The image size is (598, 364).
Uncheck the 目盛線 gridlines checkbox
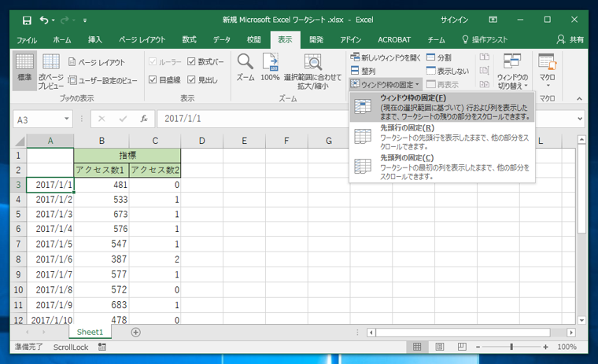(153, 79)
